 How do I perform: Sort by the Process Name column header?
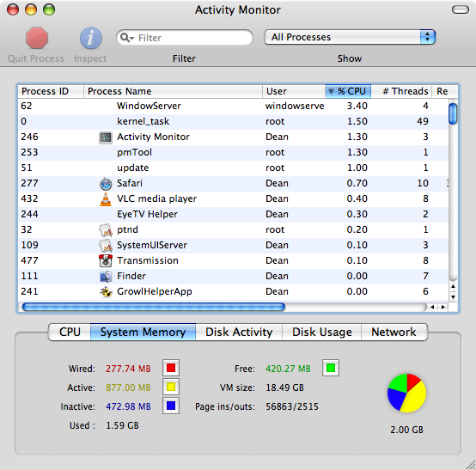tap(173, 91)
